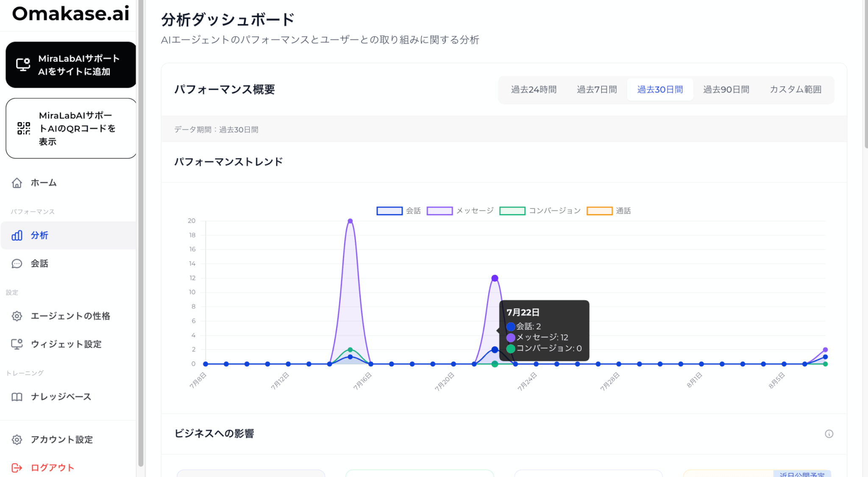Viewport: 868px width, 477px height.
Task: Click the Omakase.ai logo
Action: [70, 14]
